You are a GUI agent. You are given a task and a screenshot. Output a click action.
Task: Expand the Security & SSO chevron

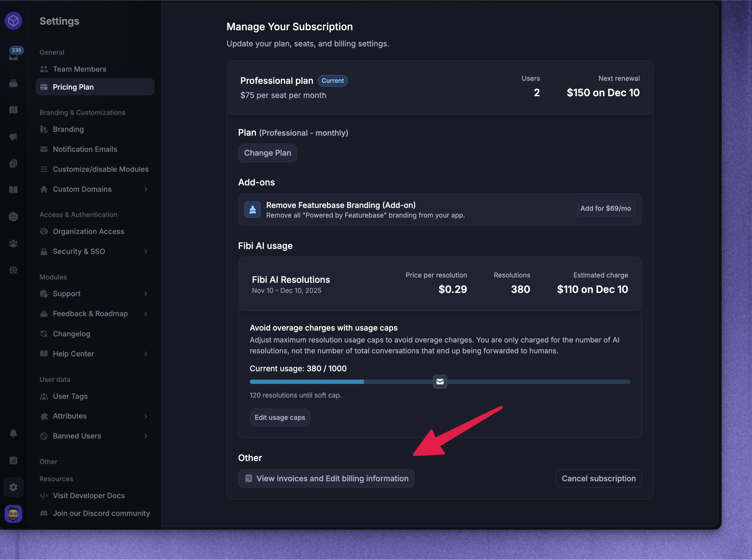click(x=146, y=252)
